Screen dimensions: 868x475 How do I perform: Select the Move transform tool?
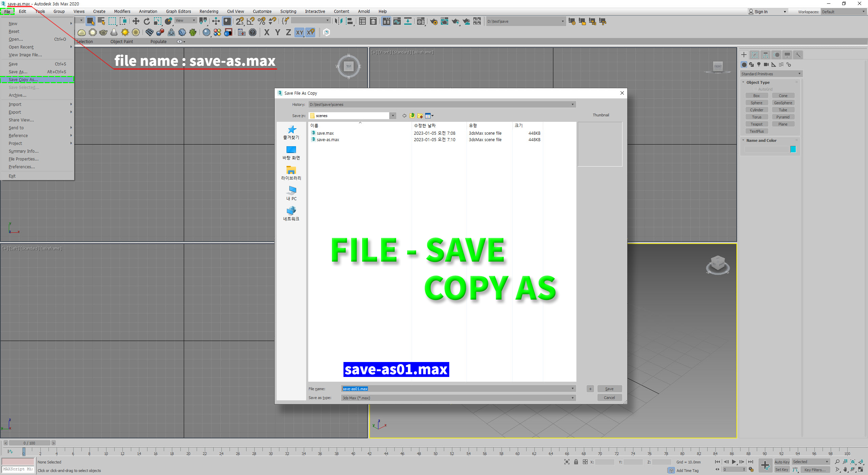[x=136, y=21]
